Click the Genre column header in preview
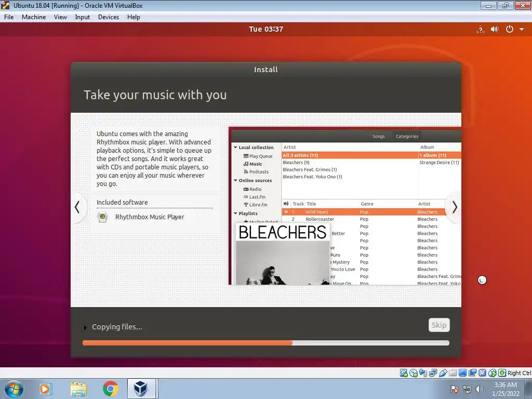532x399 pixels. pyautogui.click(x=367, y=204)
